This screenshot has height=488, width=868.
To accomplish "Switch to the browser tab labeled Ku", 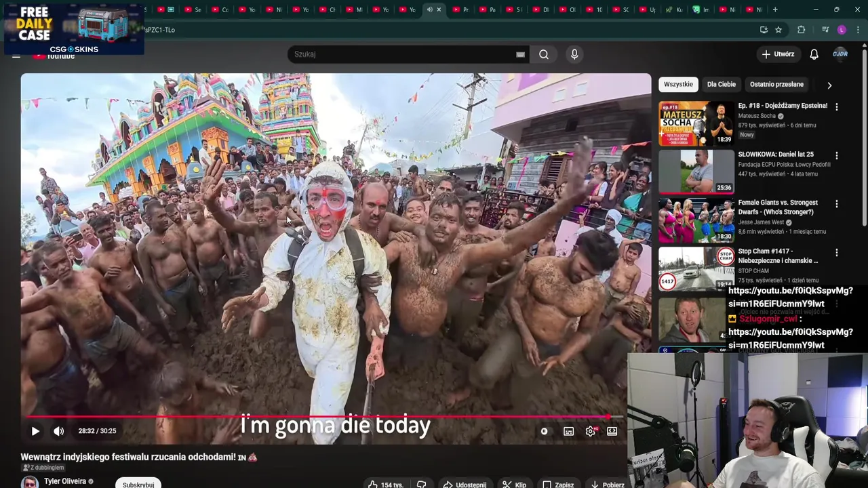I will pos(674,9).
